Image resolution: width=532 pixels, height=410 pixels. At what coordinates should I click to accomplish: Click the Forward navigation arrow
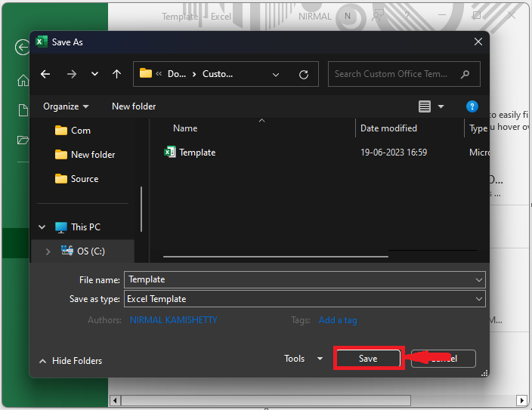point(72,74)
